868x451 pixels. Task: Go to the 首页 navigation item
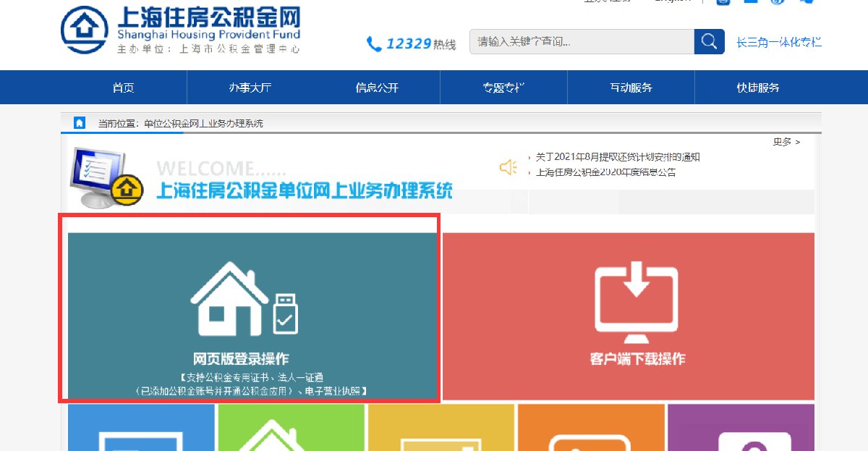pyautogui.click(x=124, y=88)
